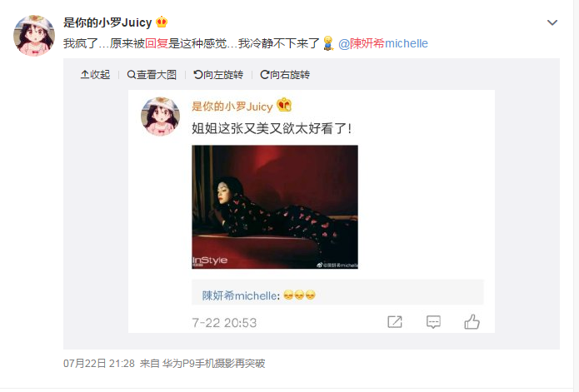Click the emoji after 我冷静不下来了

pyautogui.click(x=328, y=43)
